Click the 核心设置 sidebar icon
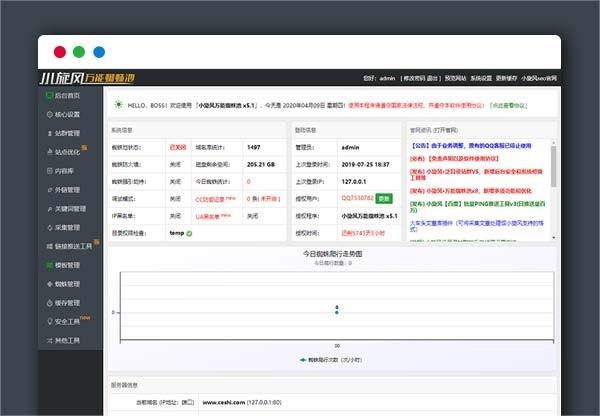 48,114
